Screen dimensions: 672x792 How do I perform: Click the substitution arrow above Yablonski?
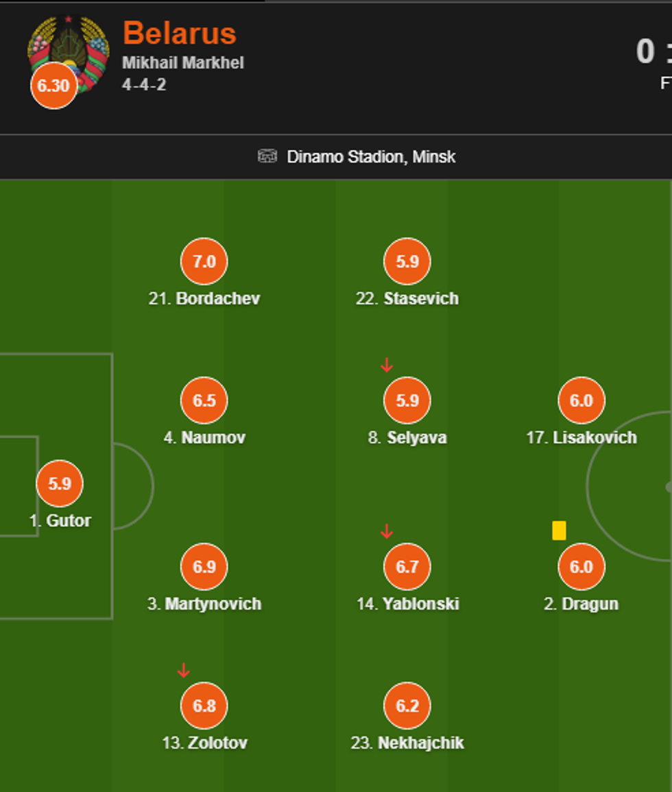pos(387,531)
